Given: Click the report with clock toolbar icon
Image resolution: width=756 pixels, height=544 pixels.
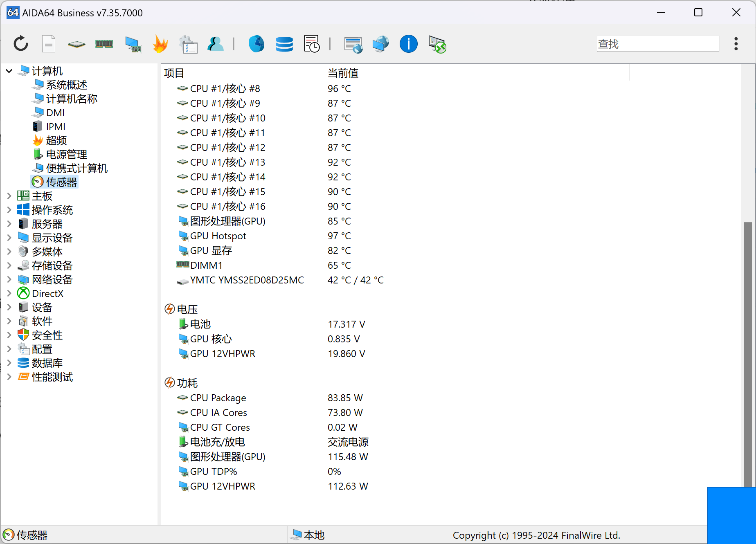Looking at the screenshot, I should coord(312,44).
